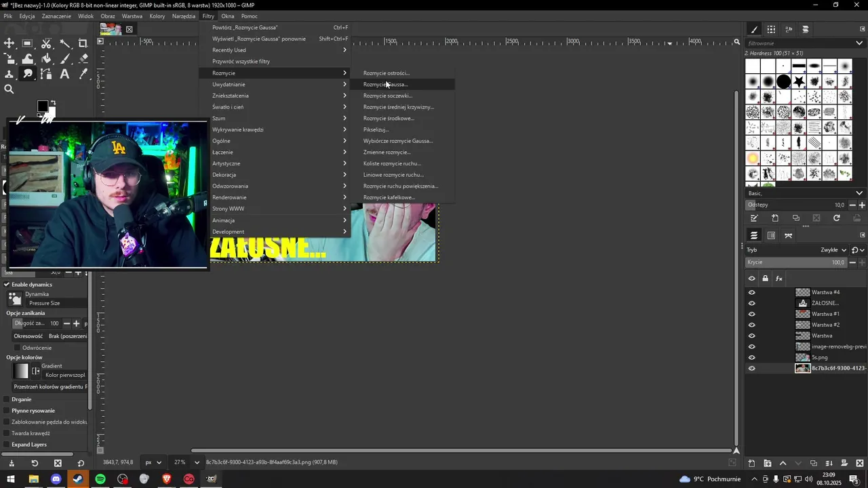868x488 pixels.
Task: Hide the Warstwa #1 layer
Action: pos(751,314)
